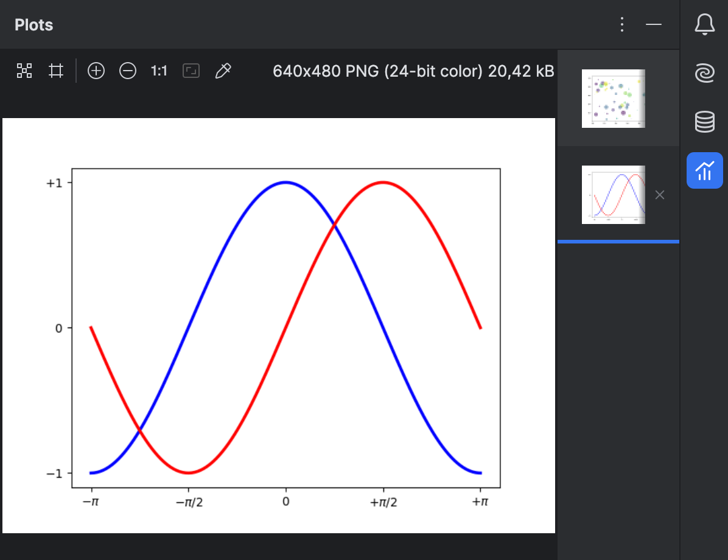The height and width of the screenshot is (560, 728).
Task: Click the blue sine curve on the plot
Action: tap(286, 183)
